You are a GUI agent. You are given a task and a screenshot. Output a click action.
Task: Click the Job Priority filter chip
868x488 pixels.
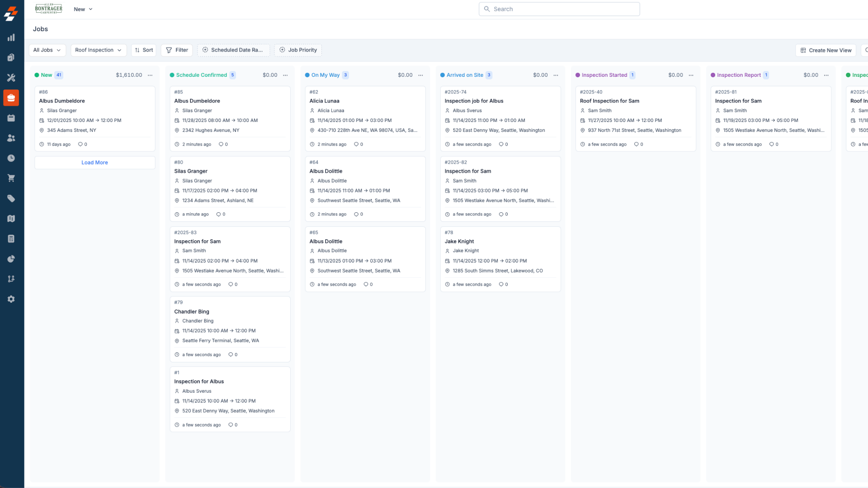click(298, 50)
